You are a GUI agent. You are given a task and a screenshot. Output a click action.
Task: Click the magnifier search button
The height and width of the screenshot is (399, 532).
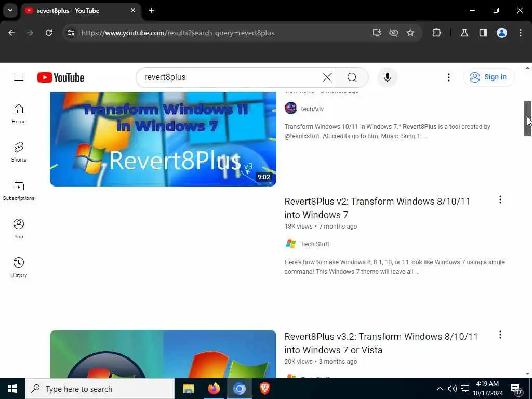point(352,77)
